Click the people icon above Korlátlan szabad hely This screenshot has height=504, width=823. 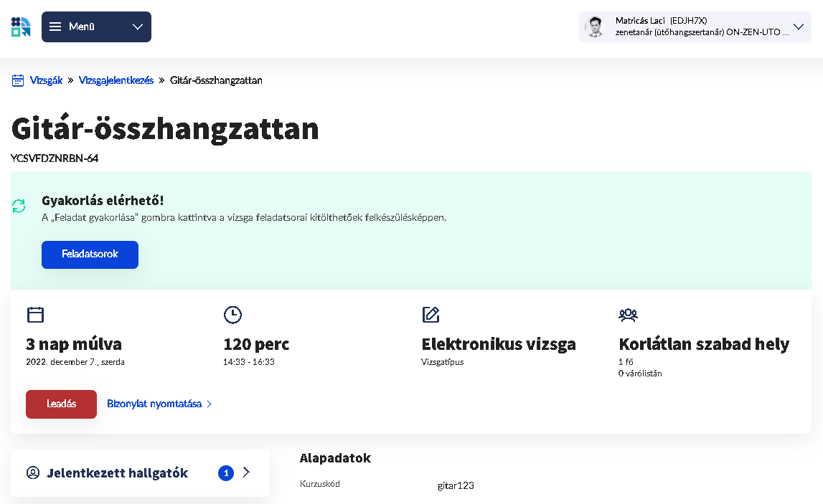click(x=628, y=314)
